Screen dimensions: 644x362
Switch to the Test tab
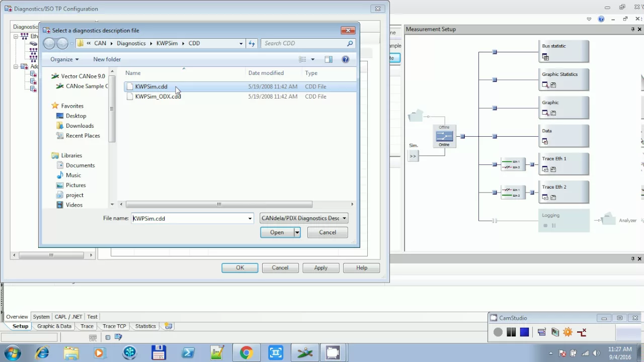pos(92,317)
